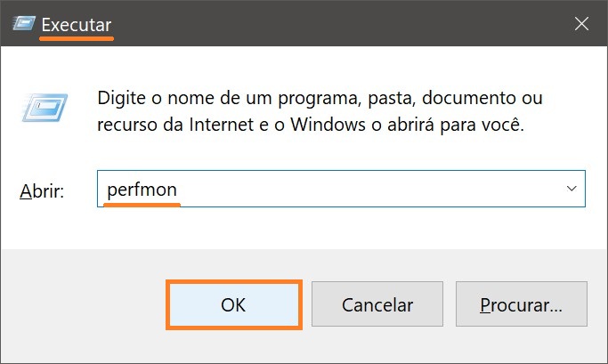Open the file browser via Procurar...
This screenshot has height=364, width=608.
(522, 303)
